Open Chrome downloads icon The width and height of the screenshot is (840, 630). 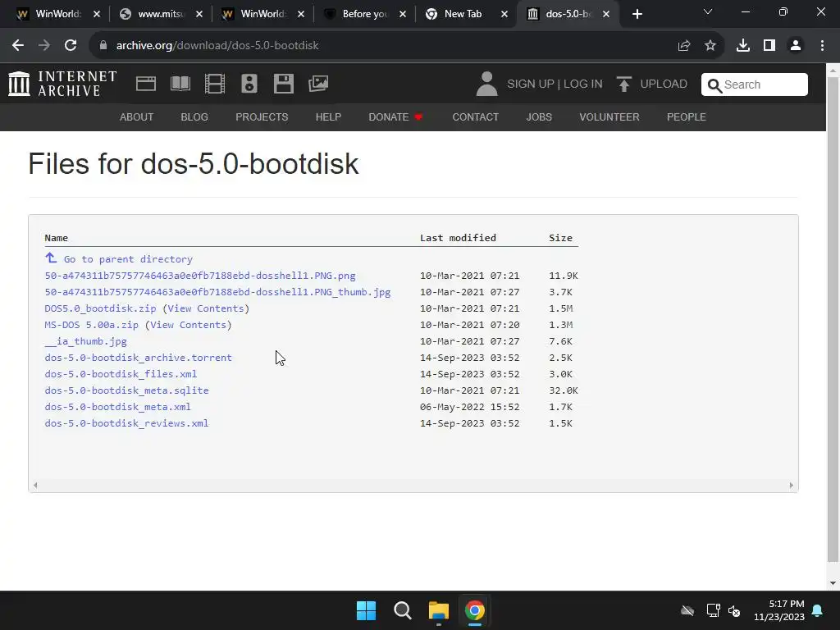click(743, 46)
